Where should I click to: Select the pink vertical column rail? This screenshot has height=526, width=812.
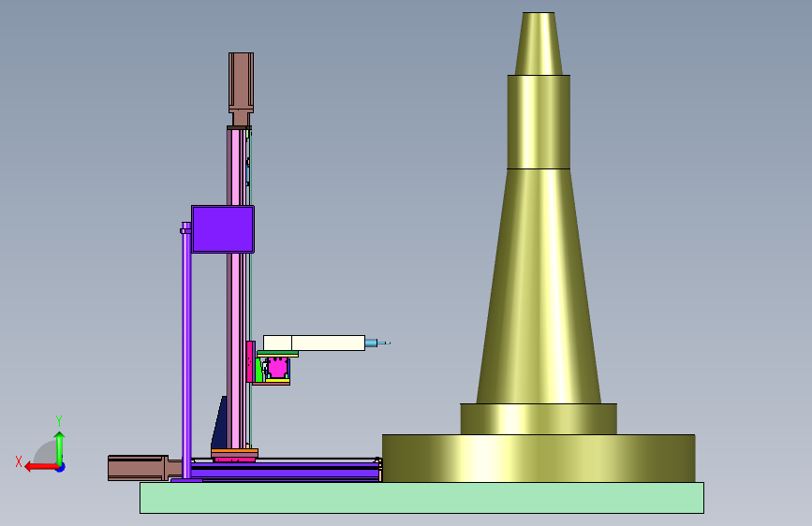pos(236,288)
